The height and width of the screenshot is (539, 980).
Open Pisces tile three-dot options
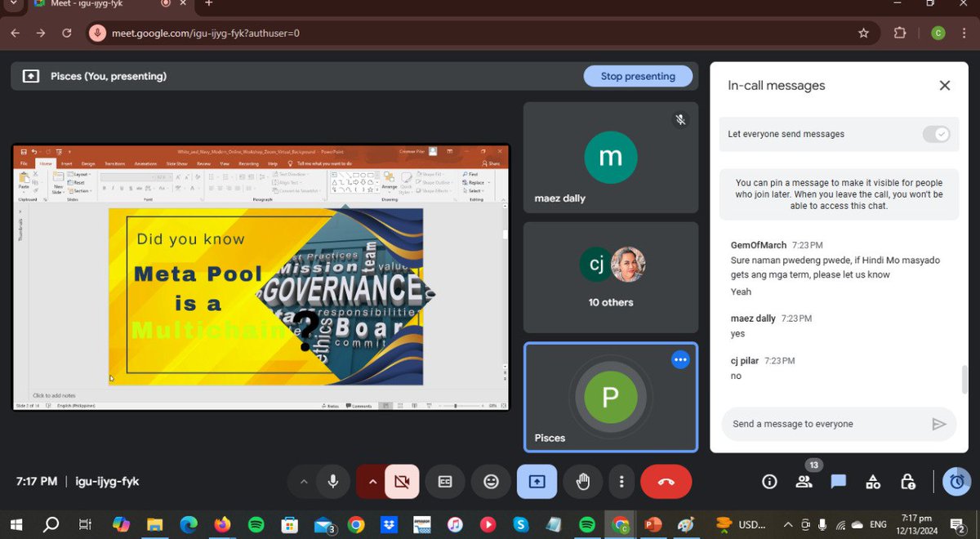[x=680, y=359]
